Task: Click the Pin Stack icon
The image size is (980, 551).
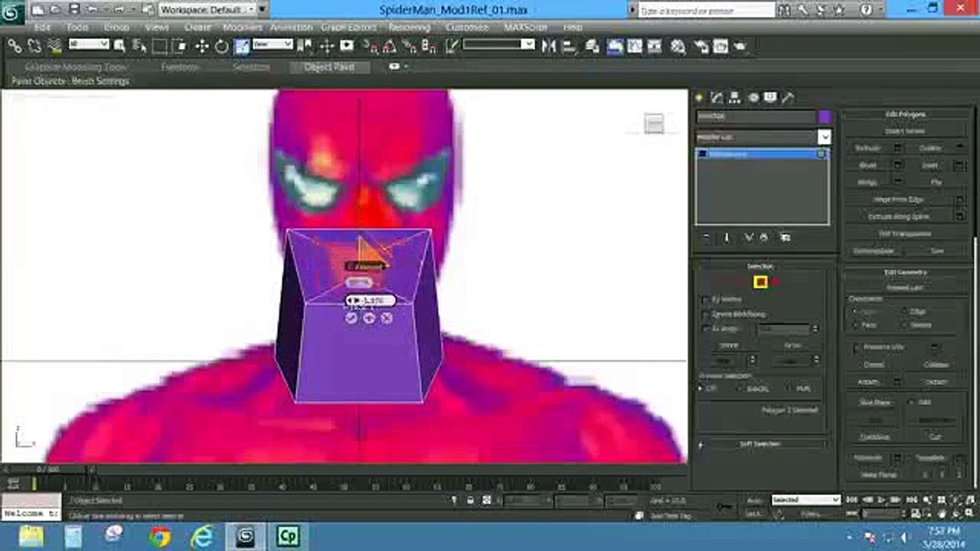Action: tap(706, 237)
